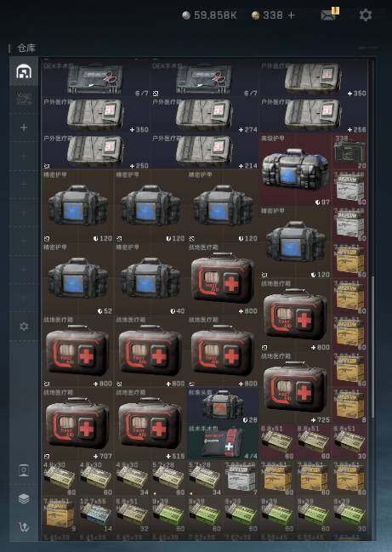Click the stack layers icon in sidebar
The height and width of the screenshot is (552, 392).
coord(24,498)
